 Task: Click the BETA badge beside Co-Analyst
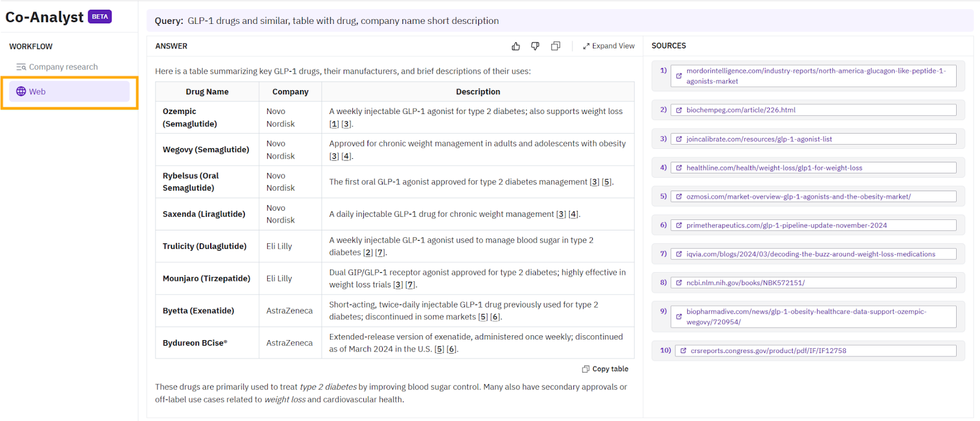point(100,17)
